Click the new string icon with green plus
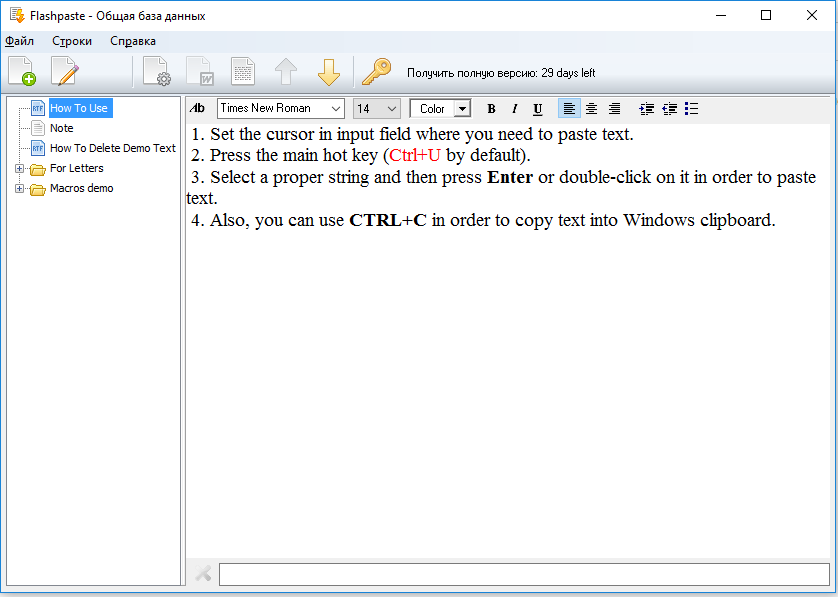 [x=22, y=71]
